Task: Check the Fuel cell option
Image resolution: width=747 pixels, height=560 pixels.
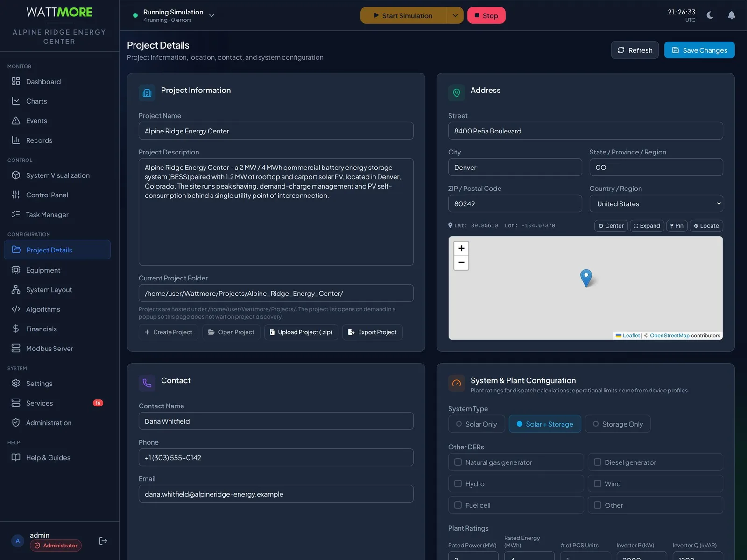Action: [x=458, y=505]
